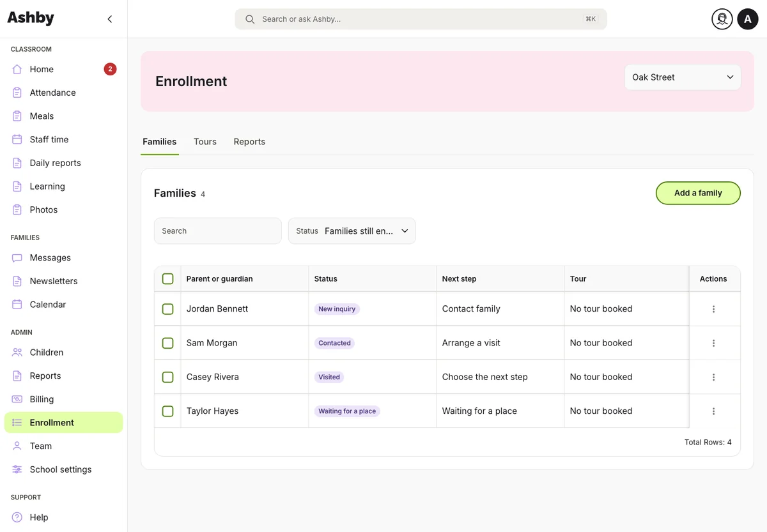Click the Meals clipboard icon

tap(17, 116)
